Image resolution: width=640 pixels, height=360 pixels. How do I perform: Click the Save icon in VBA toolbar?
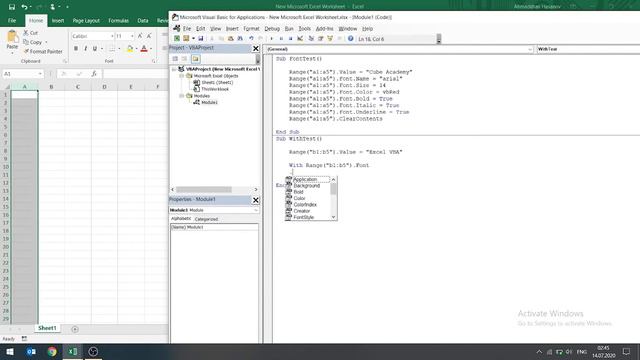click(x=200, y=38)
